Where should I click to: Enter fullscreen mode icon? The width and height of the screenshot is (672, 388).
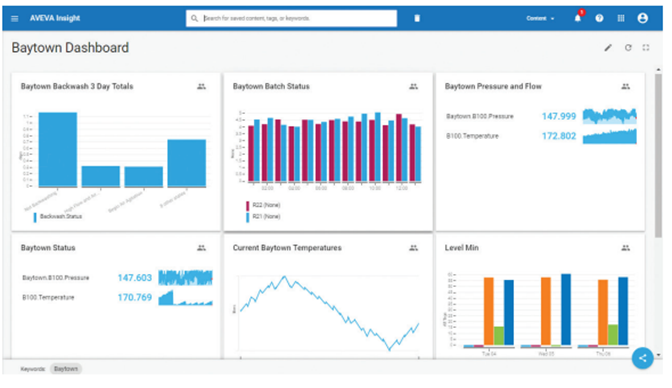[646, 48]
